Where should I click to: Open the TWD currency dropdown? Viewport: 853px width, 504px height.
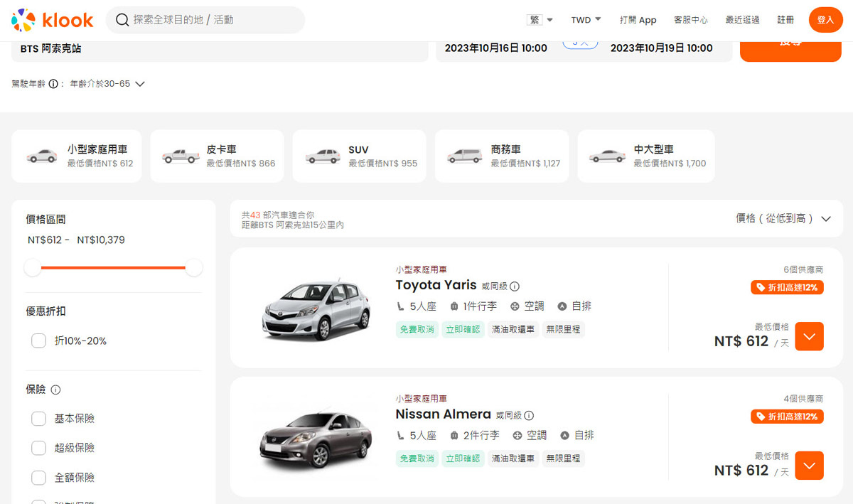pyautogui.click(x=586, y=20)
